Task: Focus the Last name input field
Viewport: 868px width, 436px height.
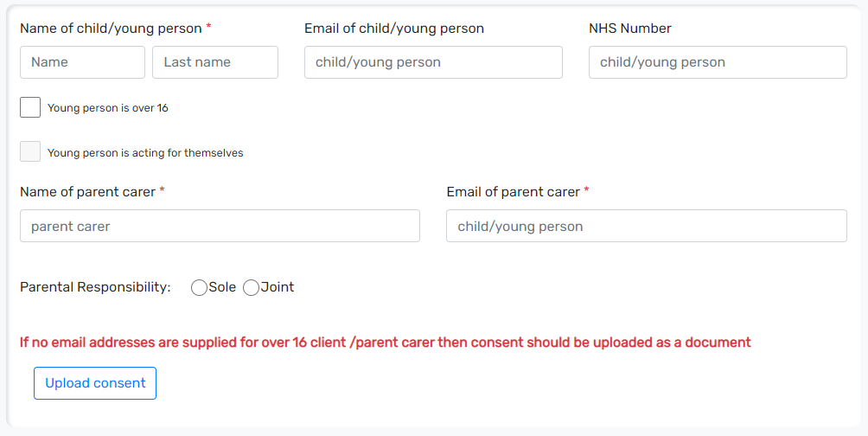Action: [x=214, y=62]
